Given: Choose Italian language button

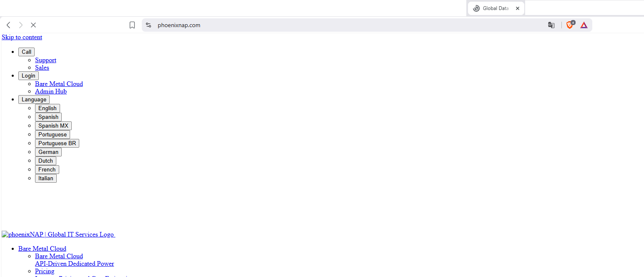Looking at the screenshot, I should tap(46, 179).
